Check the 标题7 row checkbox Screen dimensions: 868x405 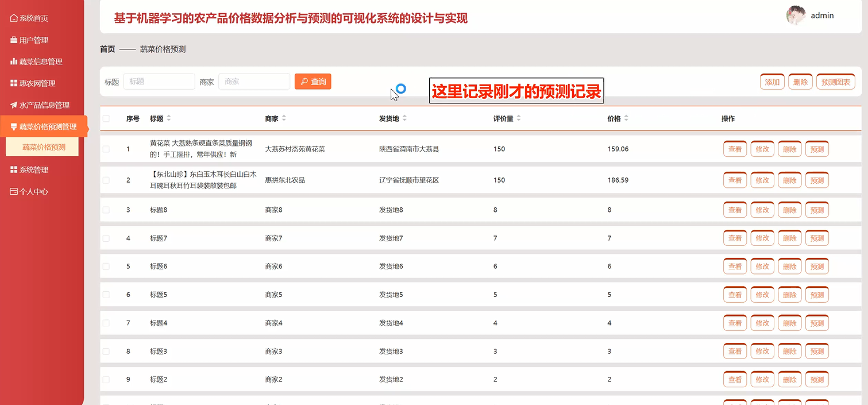(x=106, y=238)
